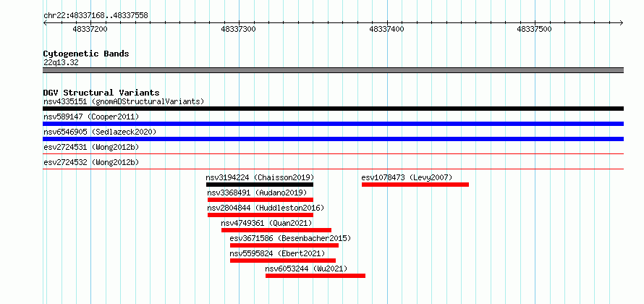
Task: Click the esv2724532 (Wong2012b) label
Action: click(x=91, y=162)
